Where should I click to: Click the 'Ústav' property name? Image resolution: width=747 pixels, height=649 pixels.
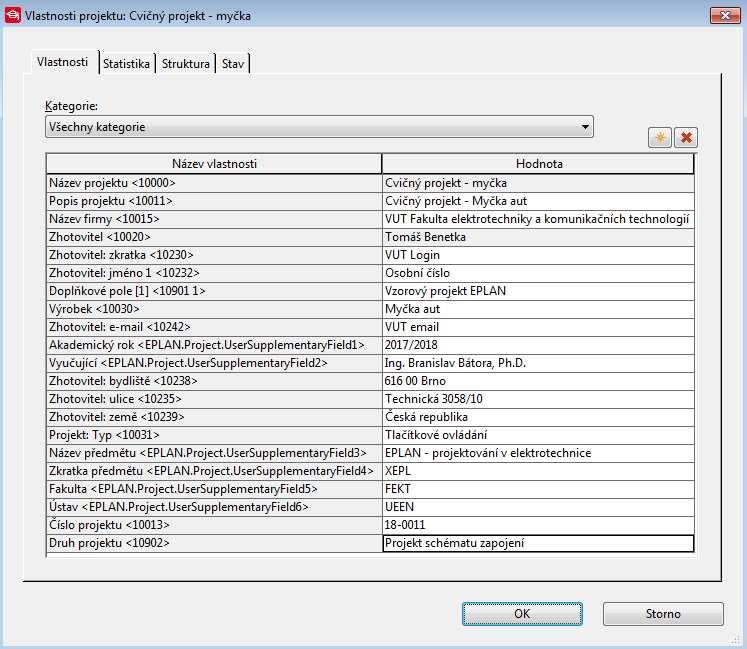(x=214, y=507)
